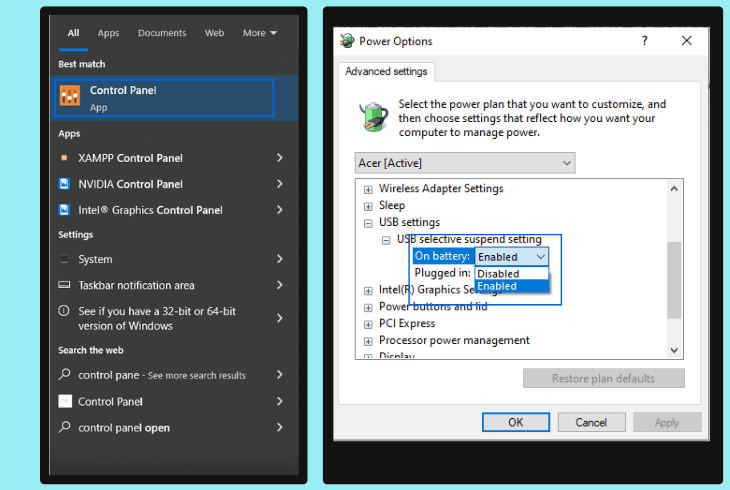Open 'See if you have a 32-bit or 64-bit' result
730x490 pixels.
173,318
